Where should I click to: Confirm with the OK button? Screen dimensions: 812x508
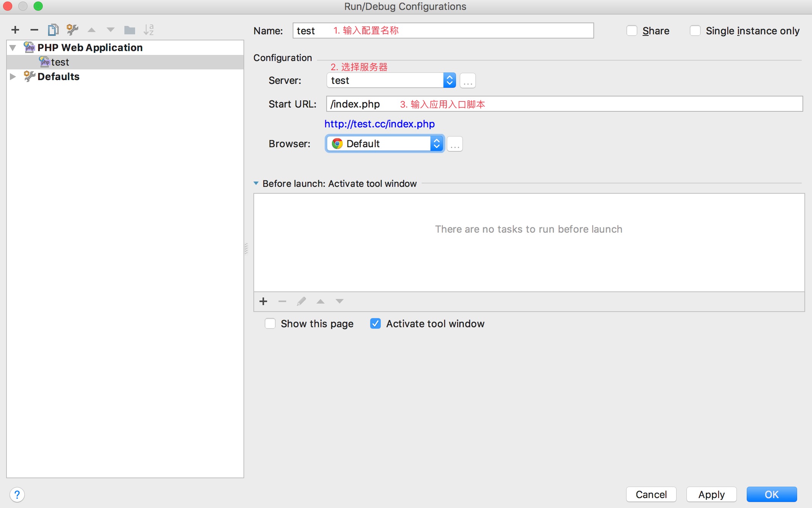tap(772, 495)
